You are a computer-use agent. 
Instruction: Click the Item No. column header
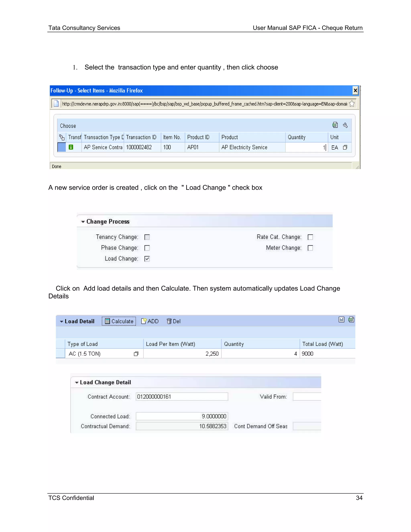tap(173, 137)
